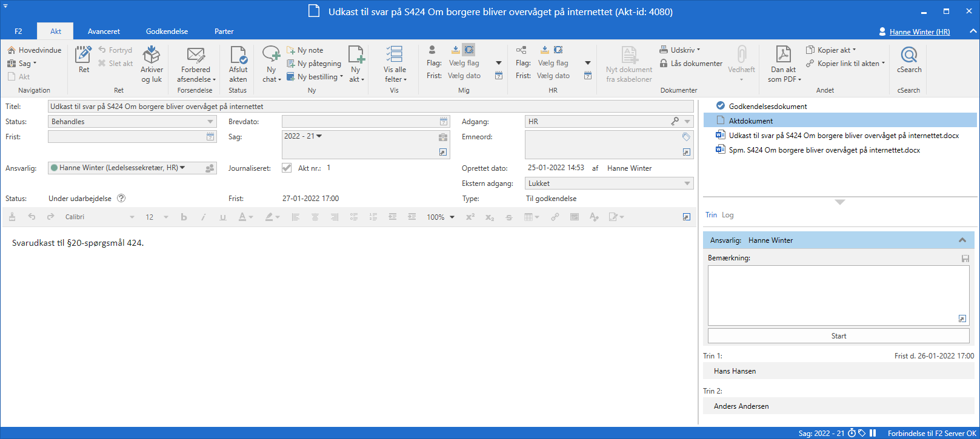Click the Ansvarlig people picker icon

(210, 168)
